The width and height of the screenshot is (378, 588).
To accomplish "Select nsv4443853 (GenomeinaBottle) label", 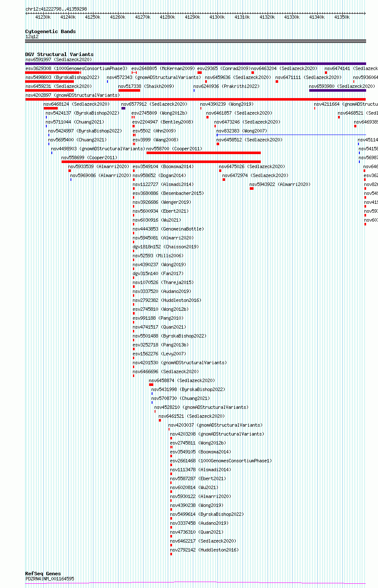I will click(x=168, y=229).
